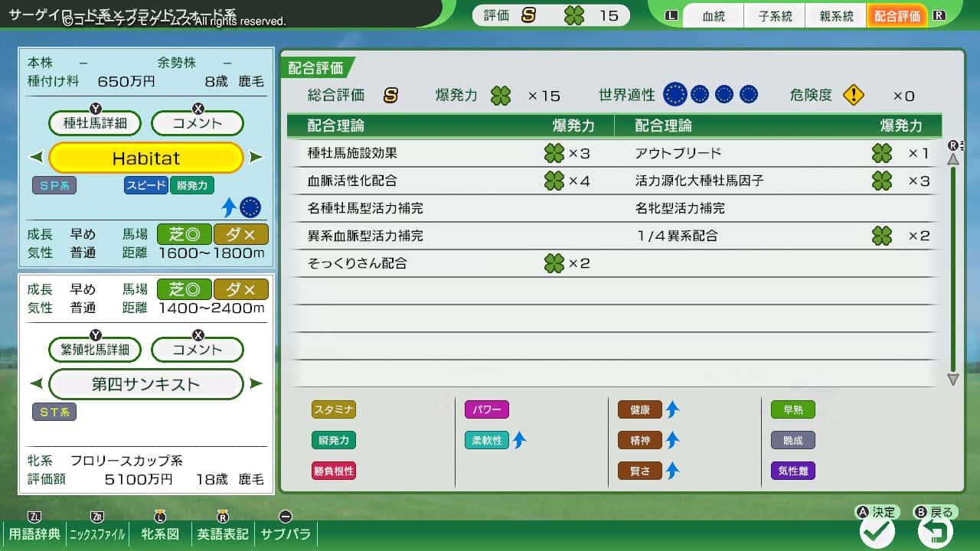Switch to the 血統 pedigree tab
The width and height of the screenshot is (980, 551).
[714, 15]
